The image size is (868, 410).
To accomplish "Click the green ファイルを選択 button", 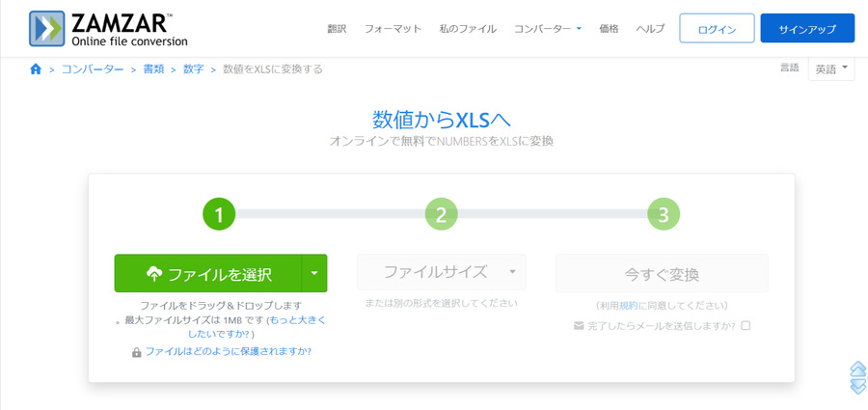I will tap(208, 273).
